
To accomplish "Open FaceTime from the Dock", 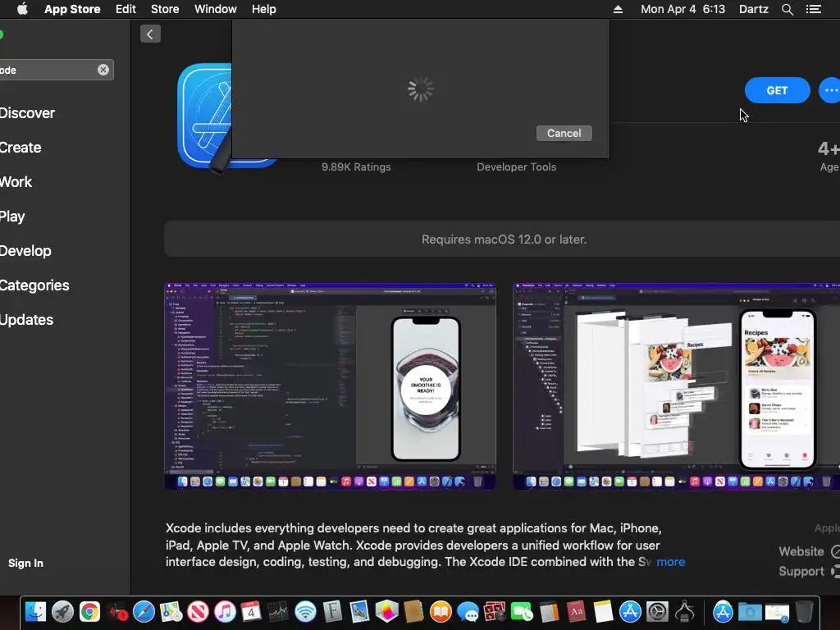I will (521, 611).
